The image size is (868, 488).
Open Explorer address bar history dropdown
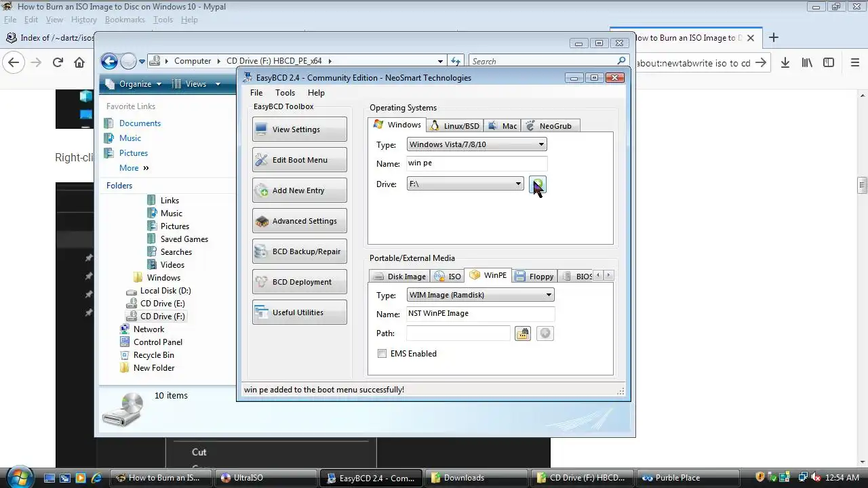[x=440, y=61]
